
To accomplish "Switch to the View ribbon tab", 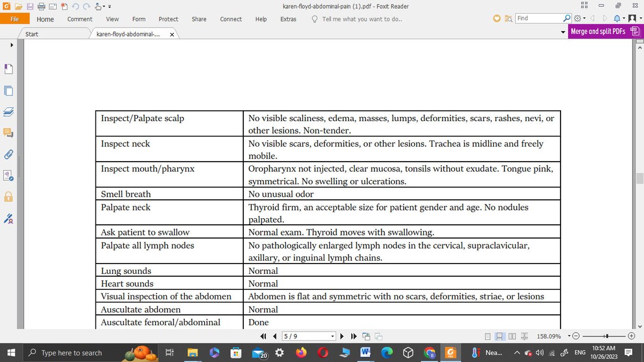I will pyautogui.click(x=112, y=19).
